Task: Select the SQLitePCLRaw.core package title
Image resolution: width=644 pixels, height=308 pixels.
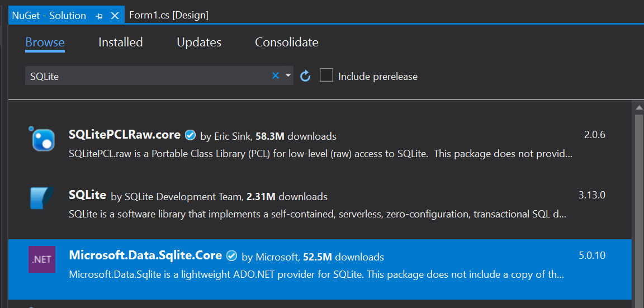Action: [x=125, y=135]
